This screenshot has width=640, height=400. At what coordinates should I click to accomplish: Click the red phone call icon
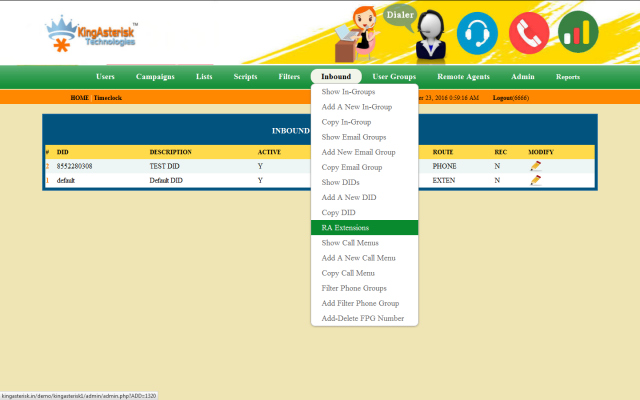(x=528, y=33)
